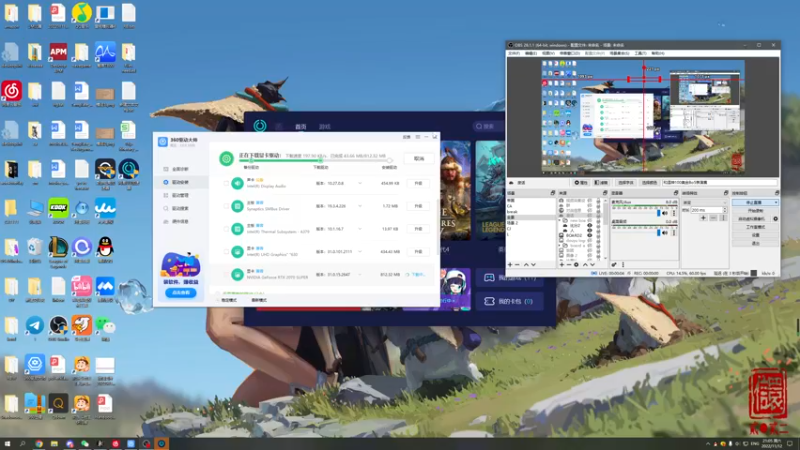Select latest mode radio in 360 Driver Master
The image size is (800, 450).
click(249, 300)
